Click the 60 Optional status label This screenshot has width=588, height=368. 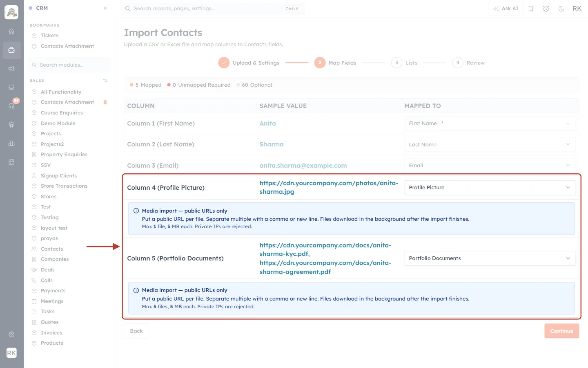(254, 85)
